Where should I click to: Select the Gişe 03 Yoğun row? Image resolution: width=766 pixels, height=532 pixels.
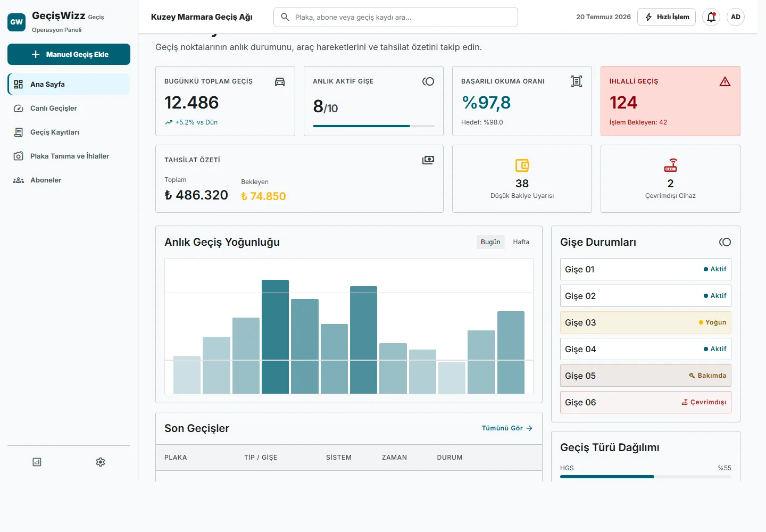(x=646, y=322)
